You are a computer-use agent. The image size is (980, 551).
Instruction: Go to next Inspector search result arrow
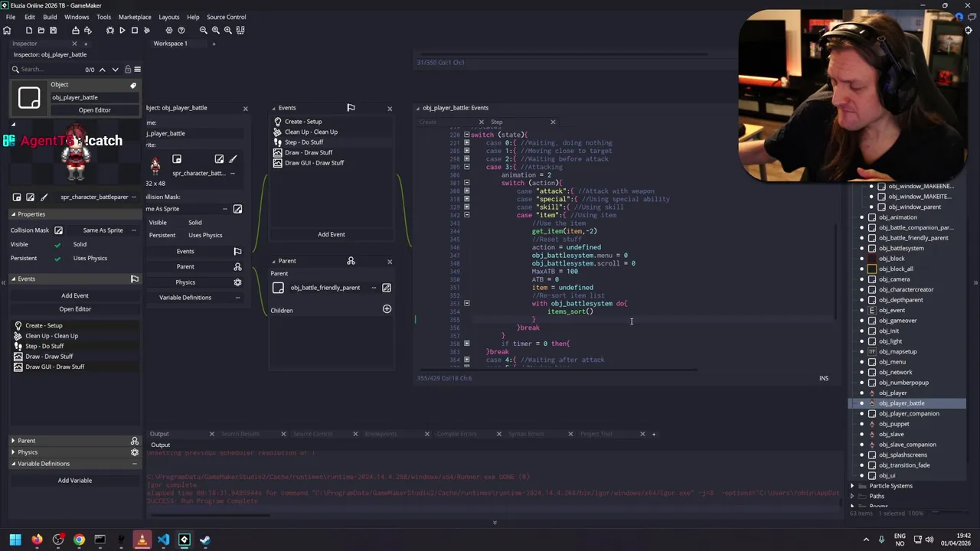116,70
